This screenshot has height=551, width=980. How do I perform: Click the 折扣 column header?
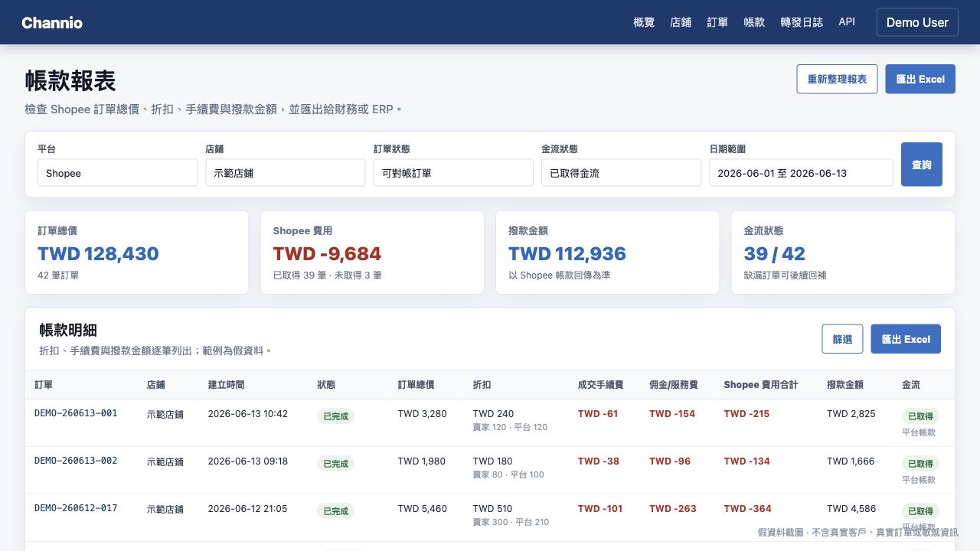click(x=482, y=385)
